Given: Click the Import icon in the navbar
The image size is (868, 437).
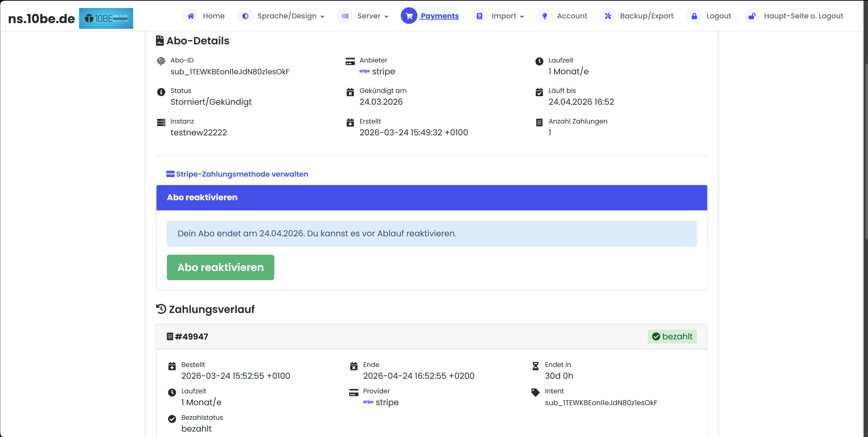Looking at the screenshot, I should pyautogui.click(x=479, y=16).
